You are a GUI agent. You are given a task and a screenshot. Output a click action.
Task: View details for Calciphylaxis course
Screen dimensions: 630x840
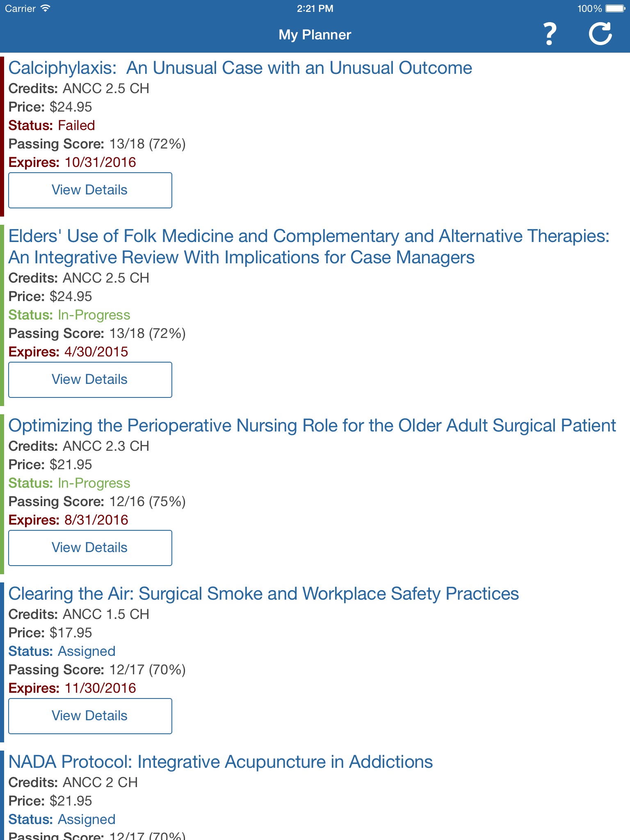(x=90, y=190)
